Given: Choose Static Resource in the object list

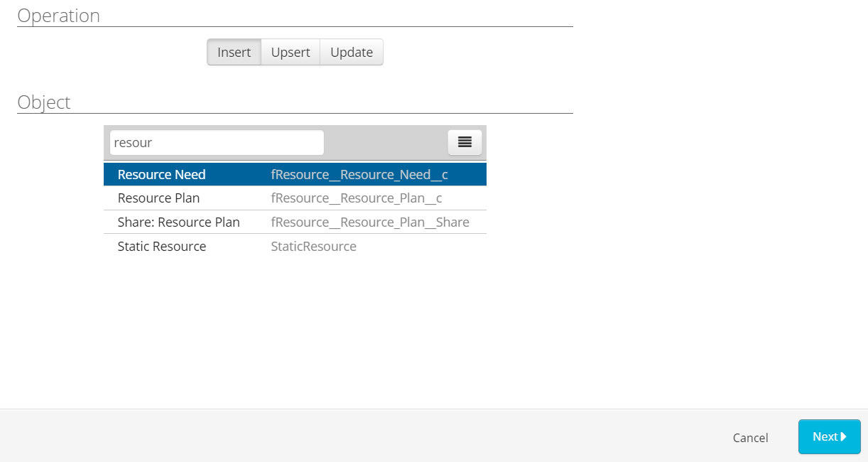Looking at the screenshot, I should click(x=162, y=247).
